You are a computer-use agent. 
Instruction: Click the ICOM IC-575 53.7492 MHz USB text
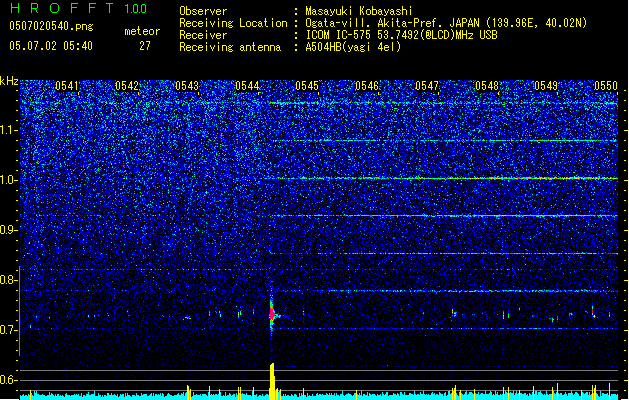[401, 35]
